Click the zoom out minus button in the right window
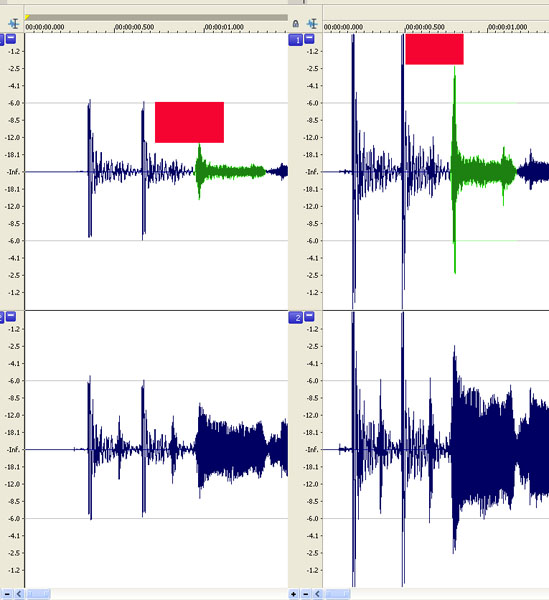 305,594
